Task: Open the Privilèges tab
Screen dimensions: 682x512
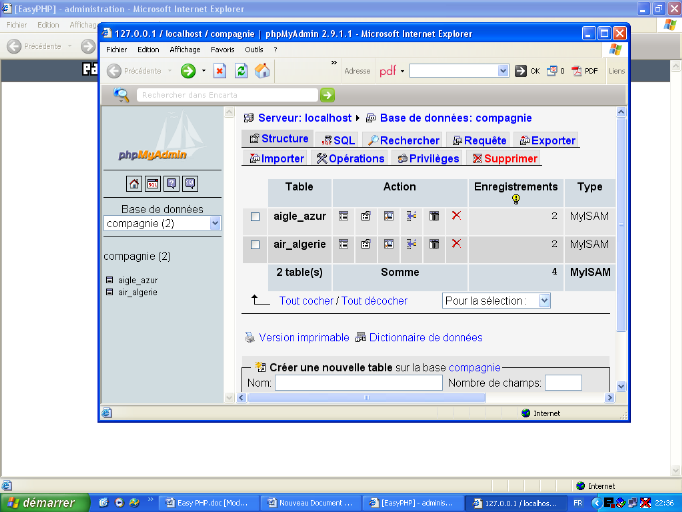Action: tap(428, 158)
